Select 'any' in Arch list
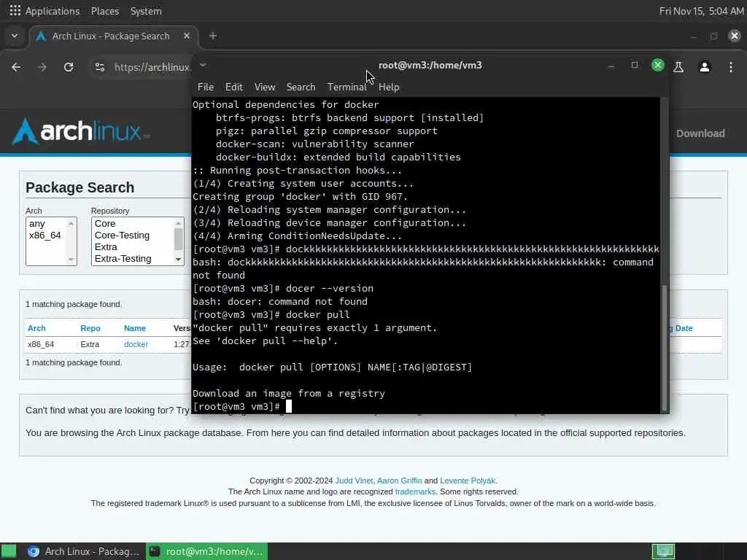This screenshot has width=747, height=560. tap(37, 224)
